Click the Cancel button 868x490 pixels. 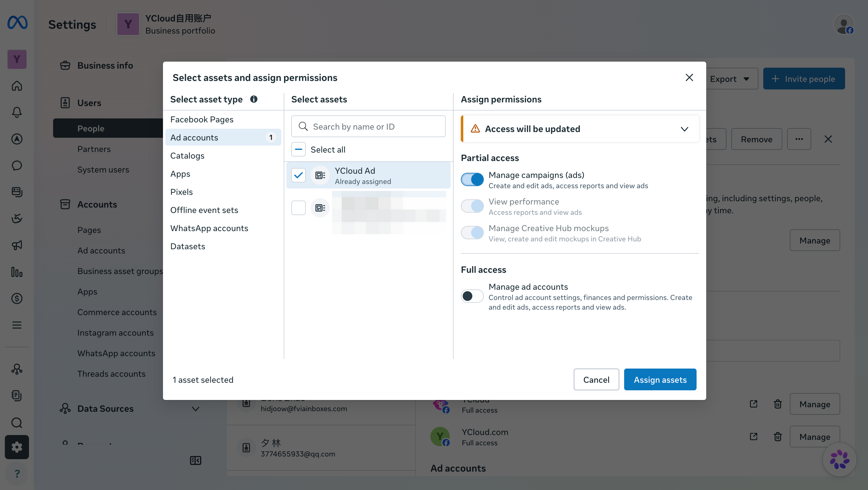coord(596,380)
